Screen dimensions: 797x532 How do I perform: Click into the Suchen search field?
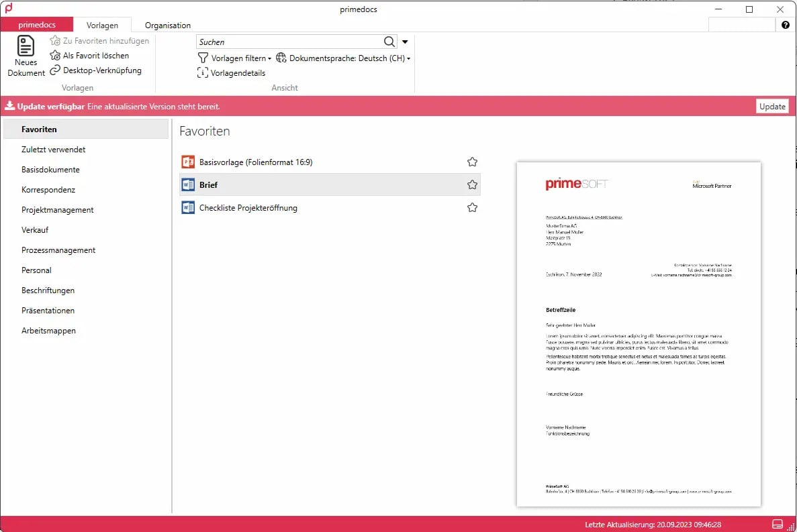tap(289, 42)
